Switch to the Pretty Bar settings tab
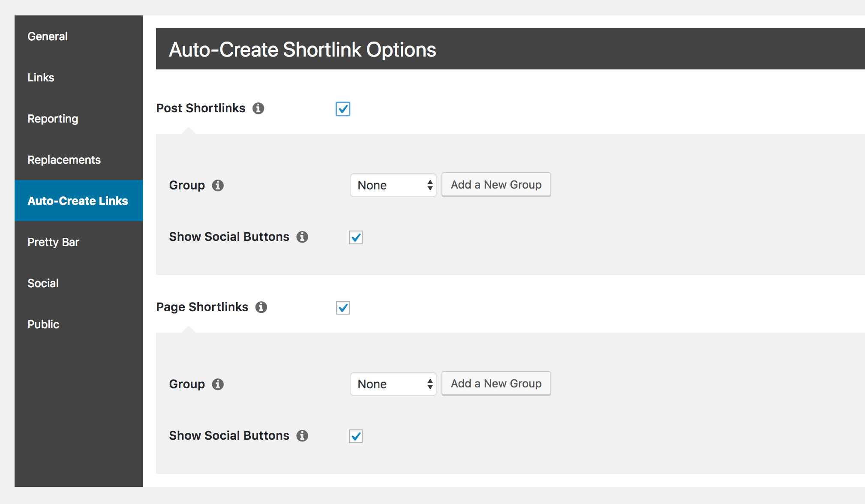Image resolution: width=865 pixels, height=504 pixels. [x=53, y=242]
